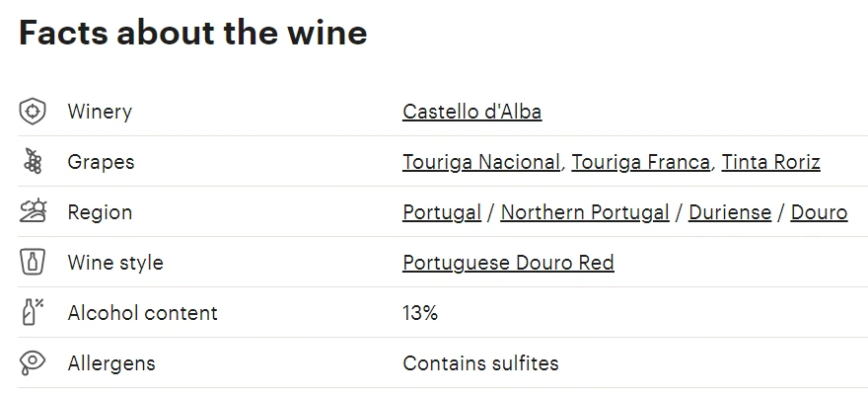Follow the Northern Portugal region link

[585, 213]
